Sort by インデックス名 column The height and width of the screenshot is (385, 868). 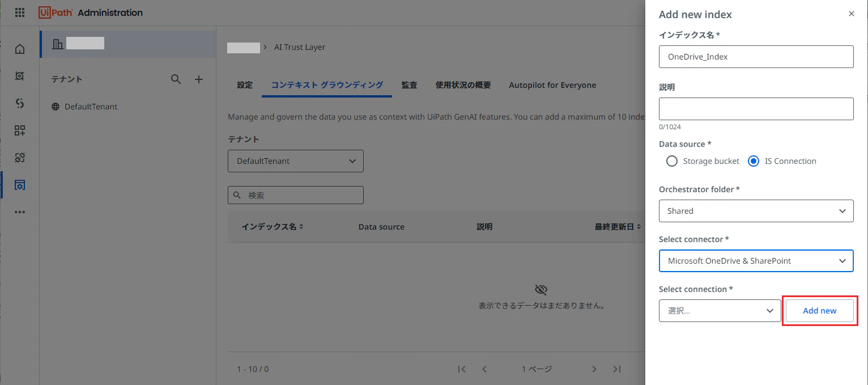tap(273, 227)
